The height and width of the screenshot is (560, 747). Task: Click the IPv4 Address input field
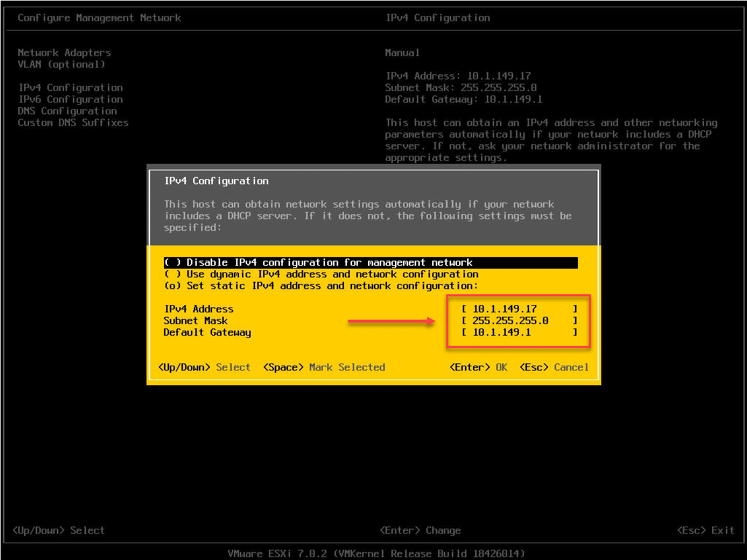[x=518, y=308]
